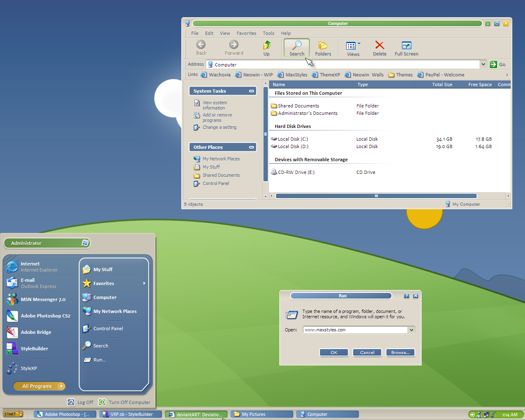
Task: Click the Address bar field showing Computer
Action: click(343, 64)
